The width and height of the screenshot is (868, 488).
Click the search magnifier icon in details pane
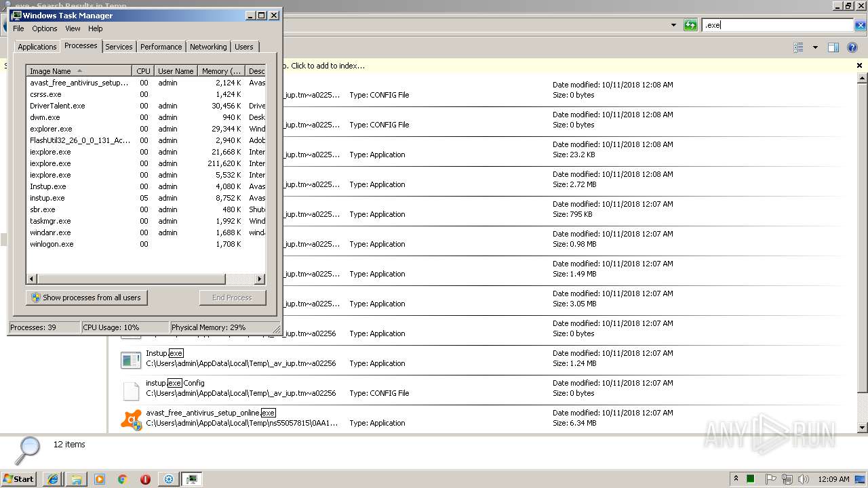tap(28, 450)
